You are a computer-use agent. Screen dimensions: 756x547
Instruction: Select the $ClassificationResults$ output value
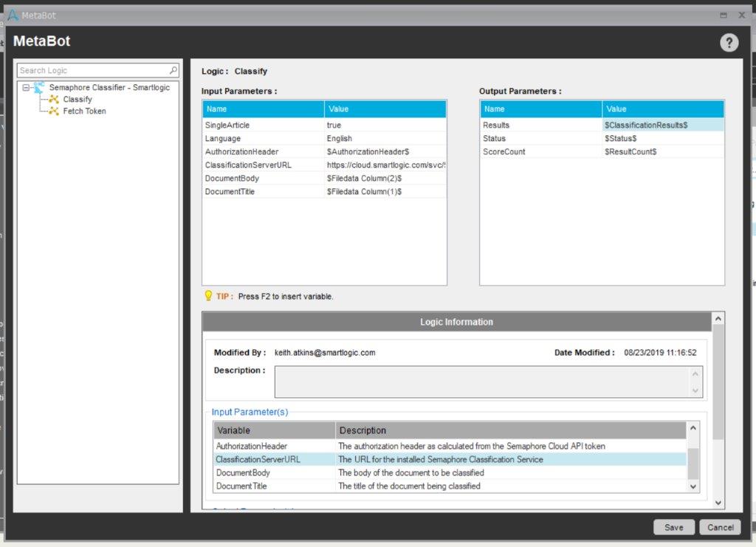[x=662, y=125]
